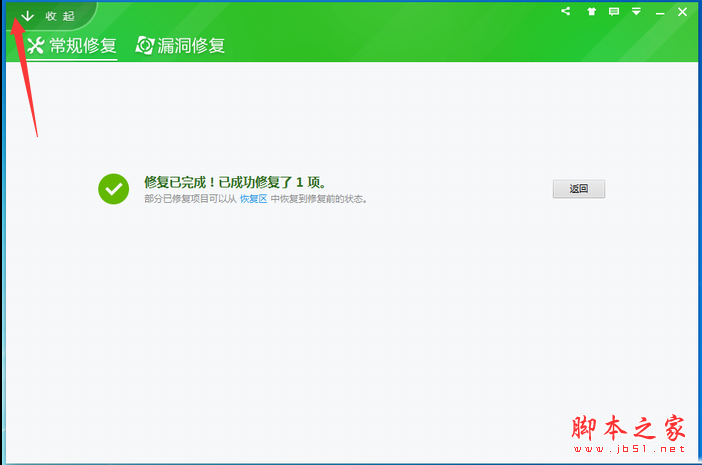Open the main menu dropdown icon

tap(636, 12)
